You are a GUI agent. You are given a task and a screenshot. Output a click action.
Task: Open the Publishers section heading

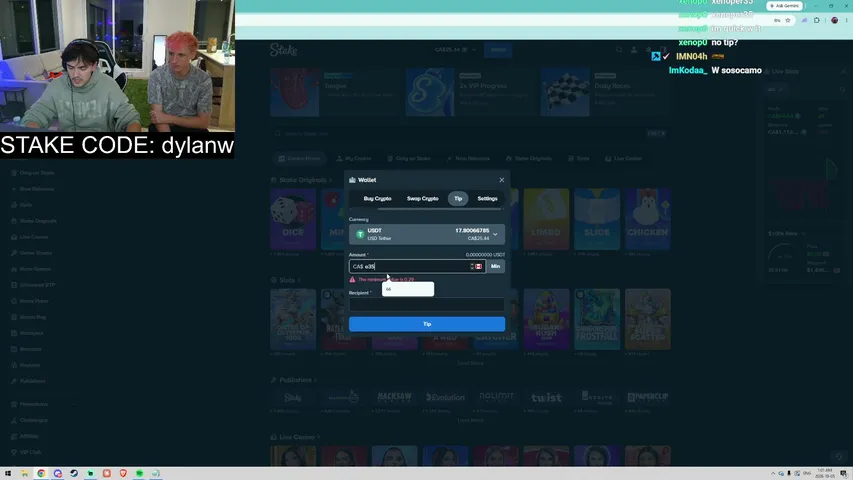294,380
